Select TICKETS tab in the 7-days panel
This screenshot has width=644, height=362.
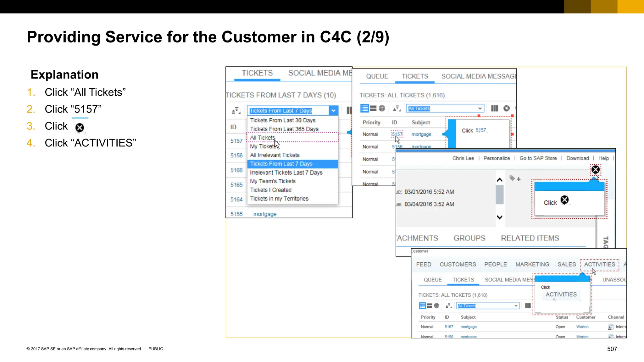pyautogui.click(x=257, y=73)
